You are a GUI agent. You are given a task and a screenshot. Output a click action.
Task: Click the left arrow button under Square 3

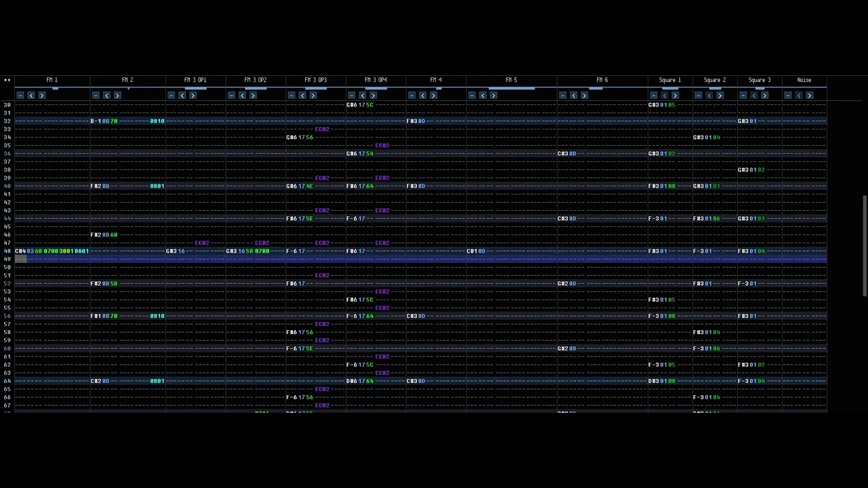pos(754,96)
